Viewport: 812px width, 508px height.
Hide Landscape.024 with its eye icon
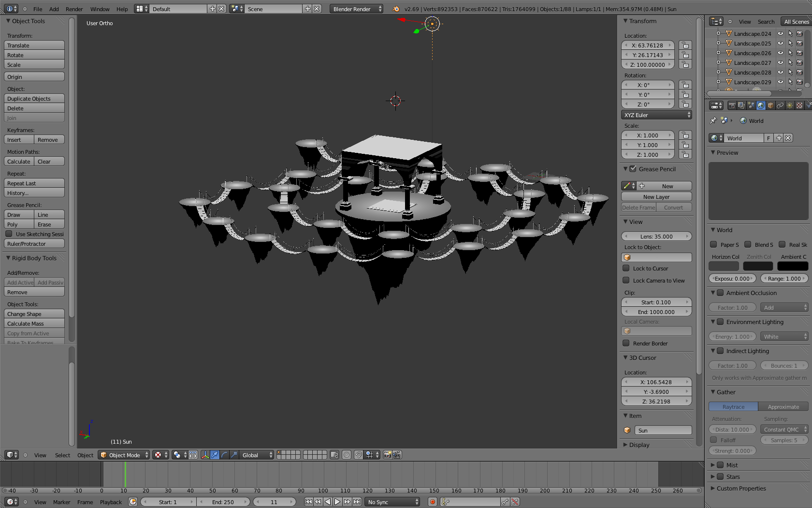[780, 34]
